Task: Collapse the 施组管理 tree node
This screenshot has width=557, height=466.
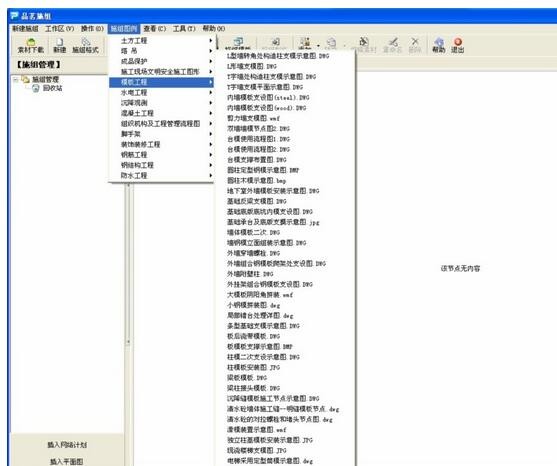Action: tap(16, 80)
